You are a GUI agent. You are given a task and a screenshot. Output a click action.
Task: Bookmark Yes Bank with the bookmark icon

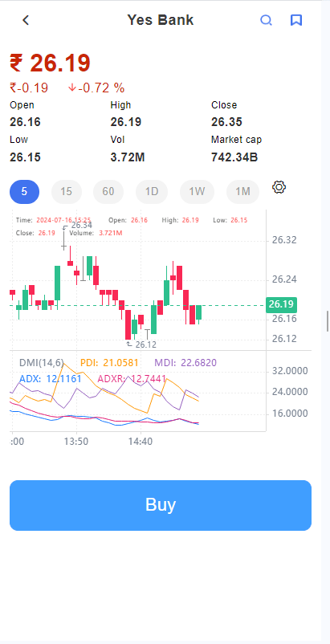pyautogui.click(x=296, y=20)
